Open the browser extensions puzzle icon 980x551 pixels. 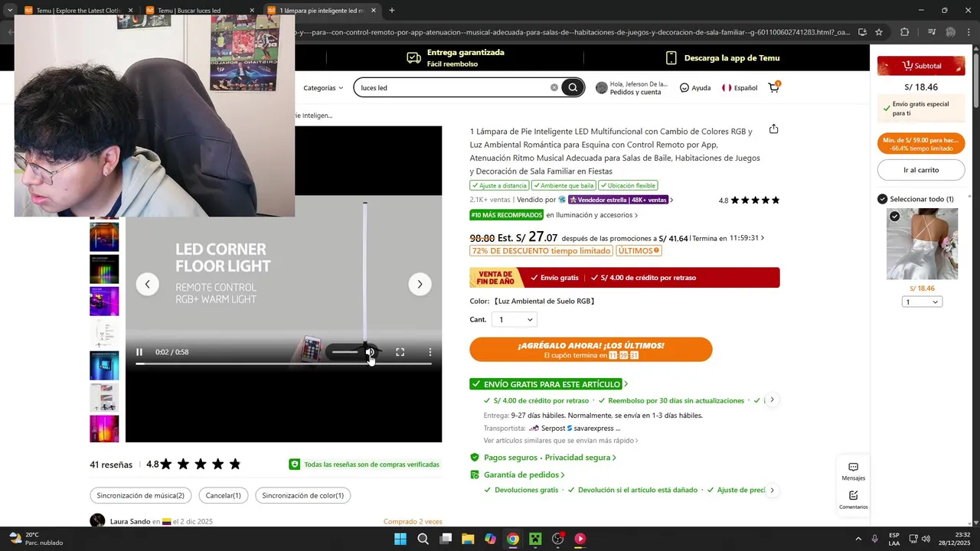[905, 32]
